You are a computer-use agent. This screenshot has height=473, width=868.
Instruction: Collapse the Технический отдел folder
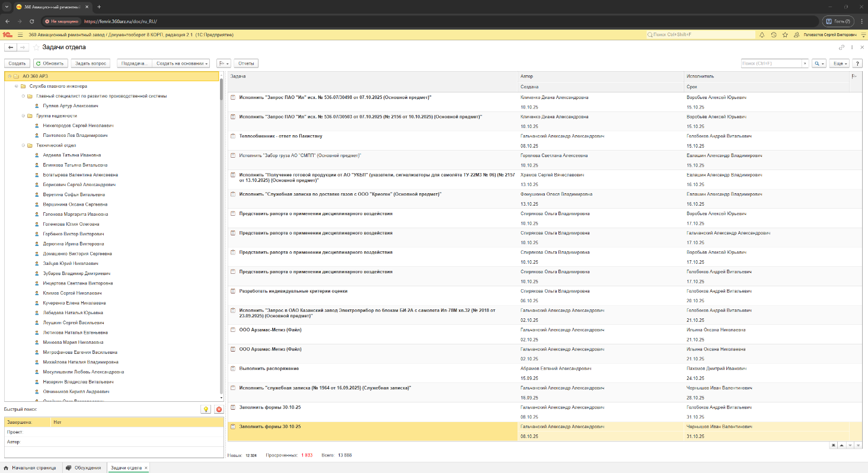coord(24,145)
